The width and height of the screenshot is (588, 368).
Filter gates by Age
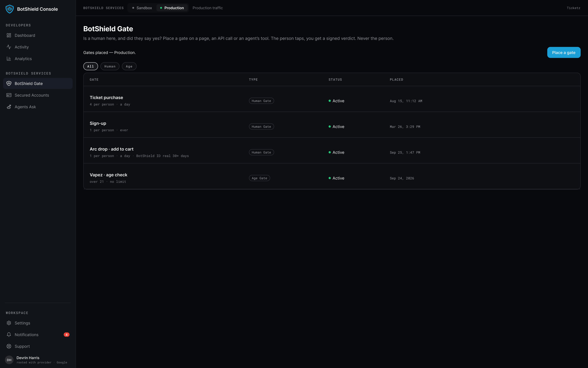[x=129, y=66]
